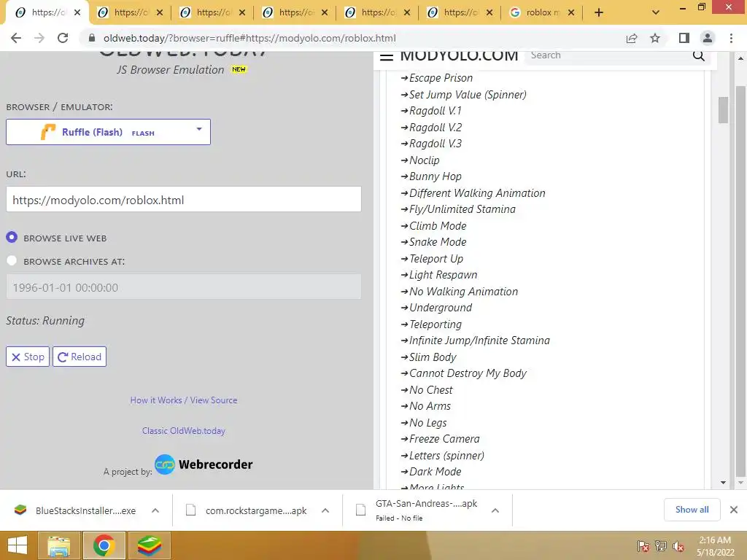
Task: Open the Classic OldWeb.today link
Action: point(183,430)
